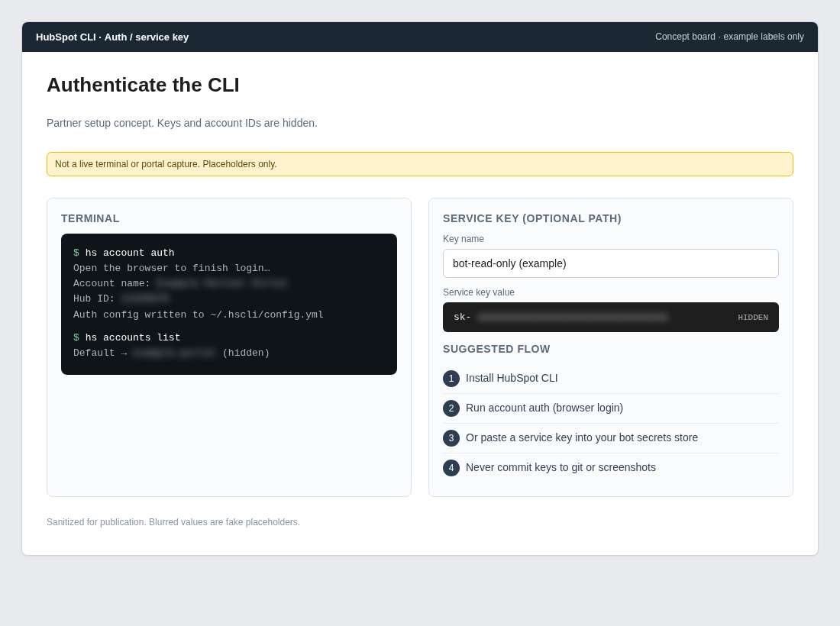The height and width of the screenshot is (626, 840).
Task: Click 'Open the browser to finish login…' line
Action: (x=171, y=268)
